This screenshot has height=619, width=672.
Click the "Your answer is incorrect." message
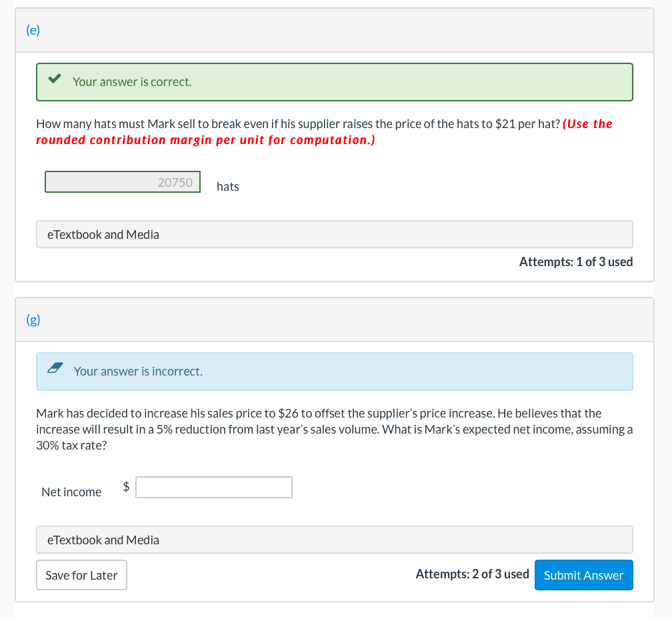(x=138, y=372)
